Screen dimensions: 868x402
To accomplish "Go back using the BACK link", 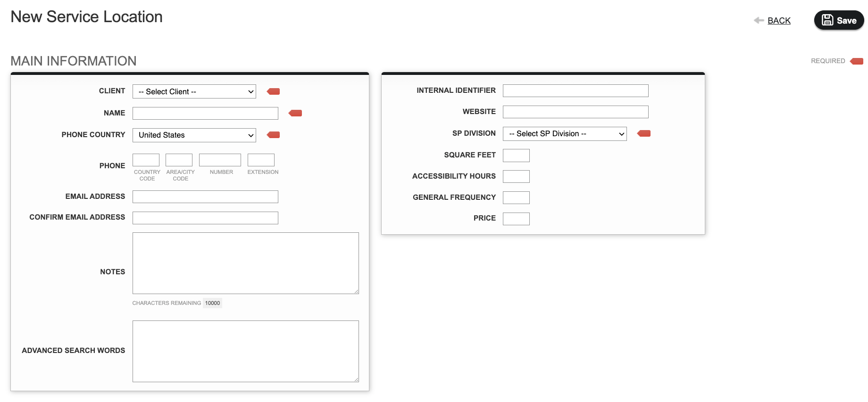I will tap(779, 21).
